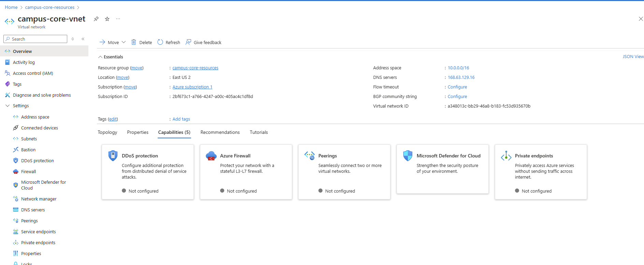Click the Move arrow icon
The image size is (644, 265).
pos(102,42)
